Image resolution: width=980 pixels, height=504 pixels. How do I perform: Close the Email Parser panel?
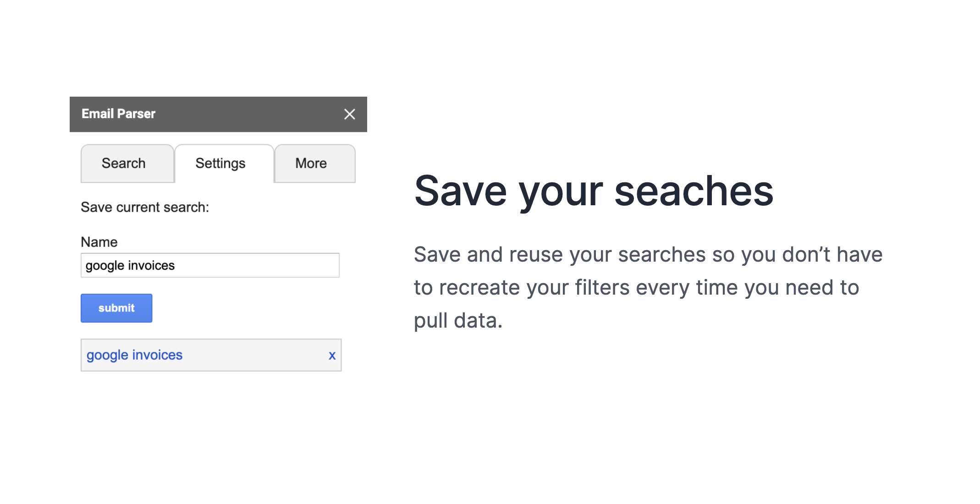pos(349,114)
